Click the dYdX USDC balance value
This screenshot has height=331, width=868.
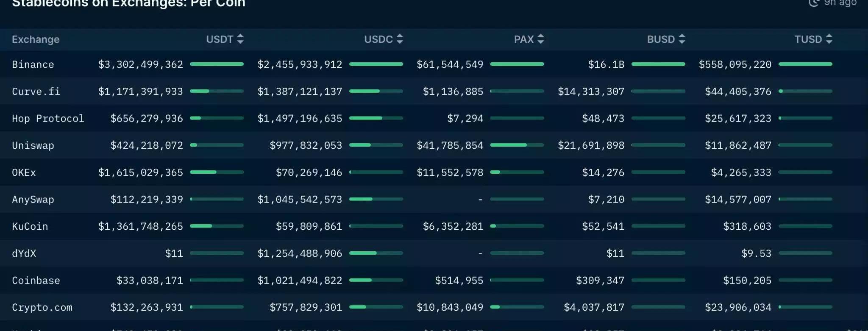pyautogui.click(x=300, y=253)
